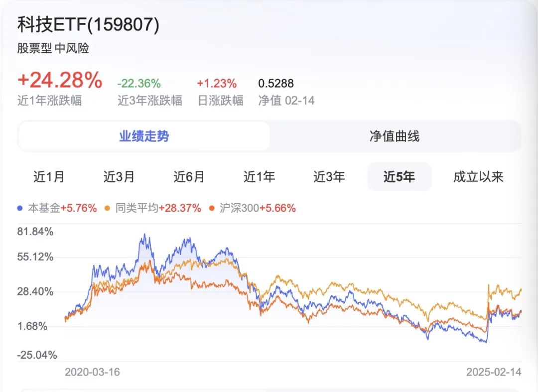This screenshot has width=538, height=392.
Task: Select the 近3年 time range
Action: 329,177
